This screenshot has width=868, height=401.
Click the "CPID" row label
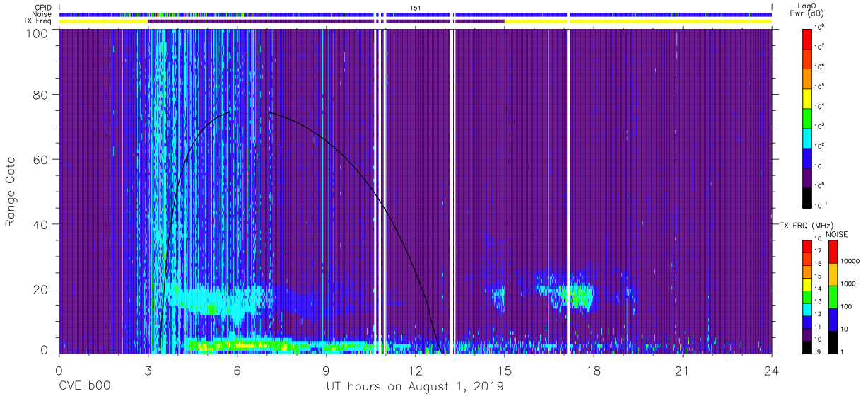43,7
